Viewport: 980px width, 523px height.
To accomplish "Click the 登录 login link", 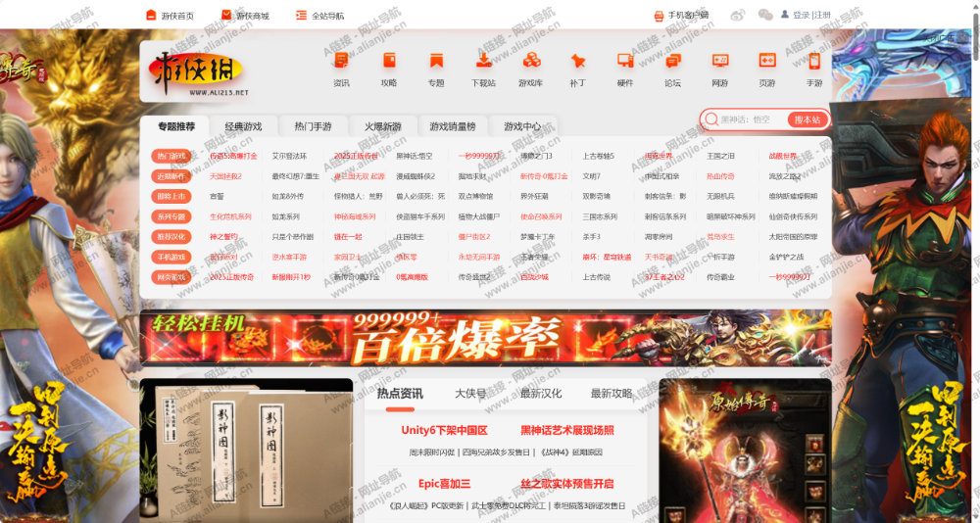I will 802,15.
